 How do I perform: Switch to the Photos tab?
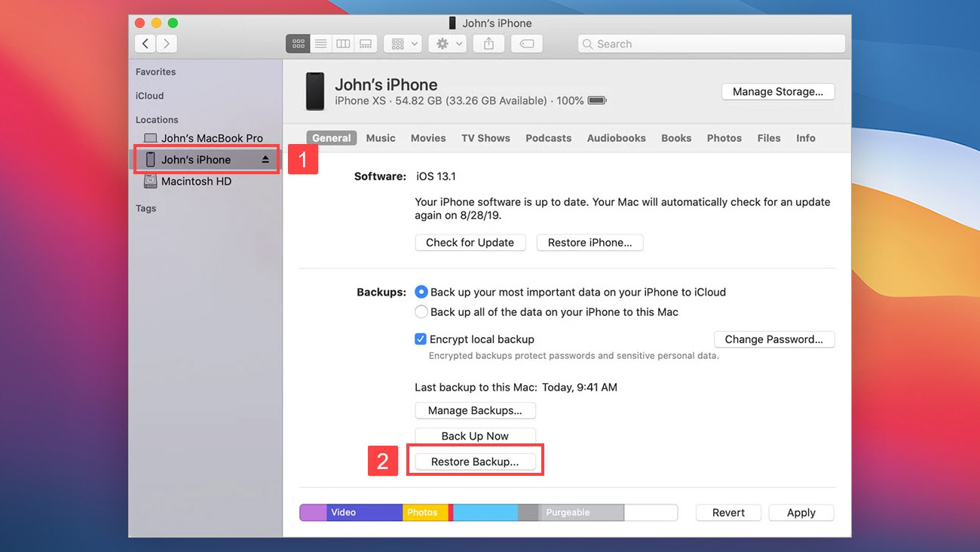pos(724,138)
